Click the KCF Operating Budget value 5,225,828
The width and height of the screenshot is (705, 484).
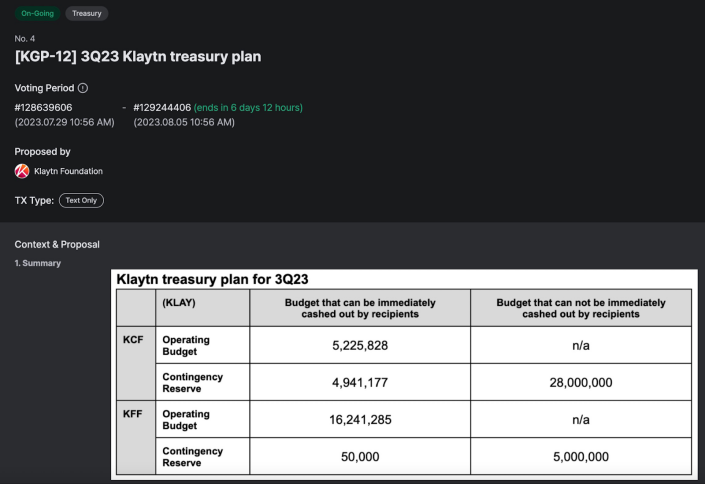[360, 345]
